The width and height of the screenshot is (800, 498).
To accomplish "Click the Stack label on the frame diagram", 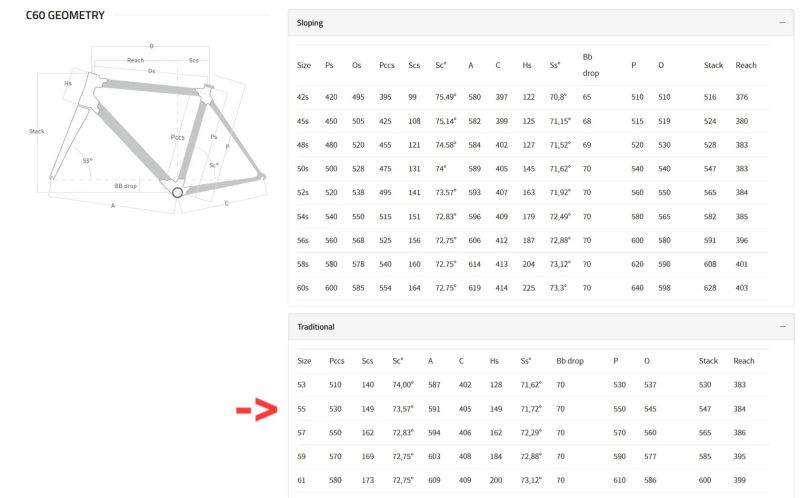I will [x=37, y=131].
